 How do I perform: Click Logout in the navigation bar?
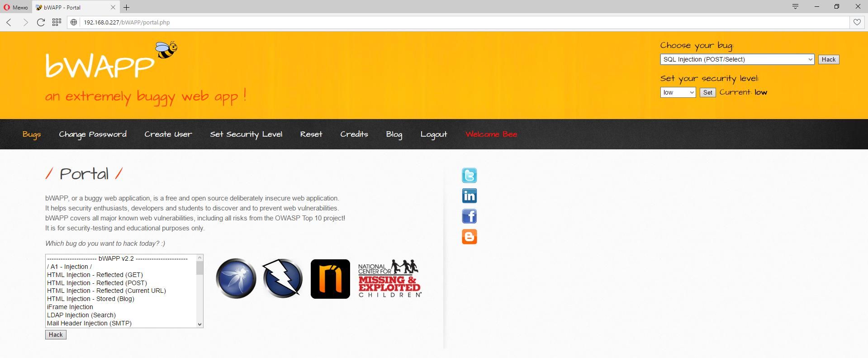[434, 134]
